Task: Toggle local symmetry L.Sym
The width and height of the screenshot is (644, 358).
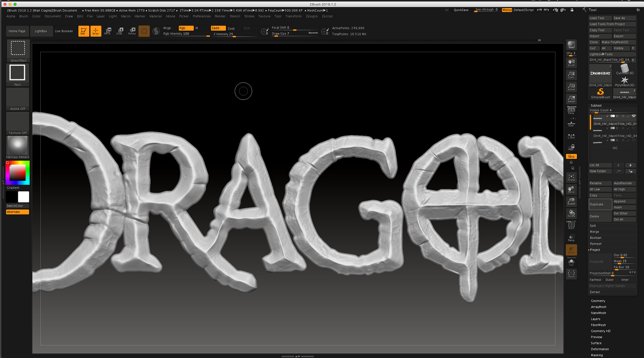Action: [x=571, y=136]
